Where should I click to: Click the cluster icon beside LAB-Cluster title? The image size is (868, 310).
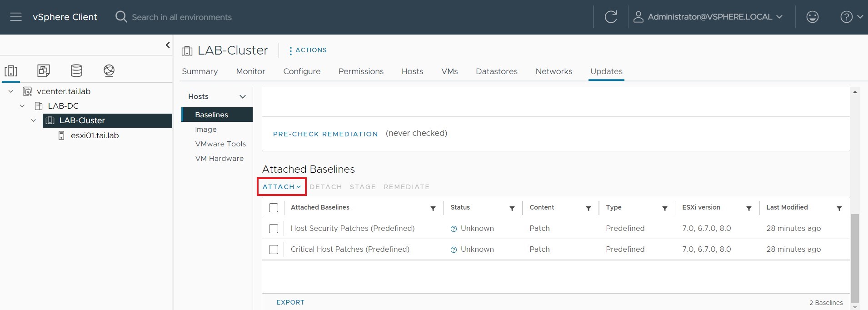click(187, 51)
